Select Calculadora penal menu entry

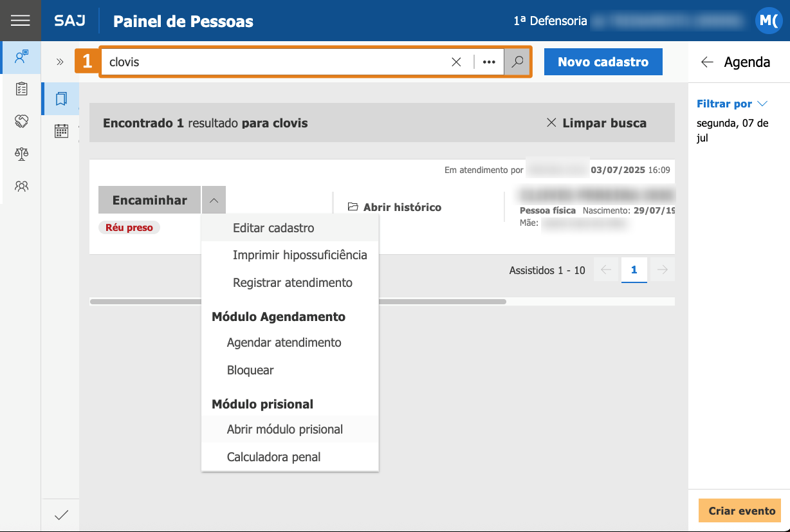273,457
